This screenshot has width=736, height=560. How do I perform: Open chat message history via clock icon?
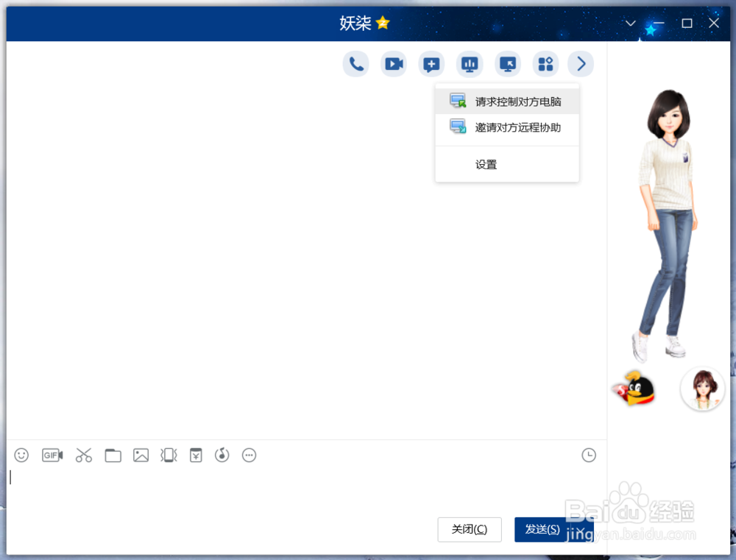pyautogui.click(x=588, y=456)
